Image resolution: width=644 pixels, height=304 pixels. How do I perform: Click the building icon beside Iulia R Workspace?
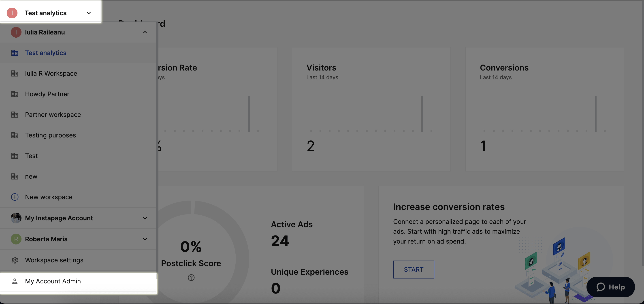pos(15,73)
